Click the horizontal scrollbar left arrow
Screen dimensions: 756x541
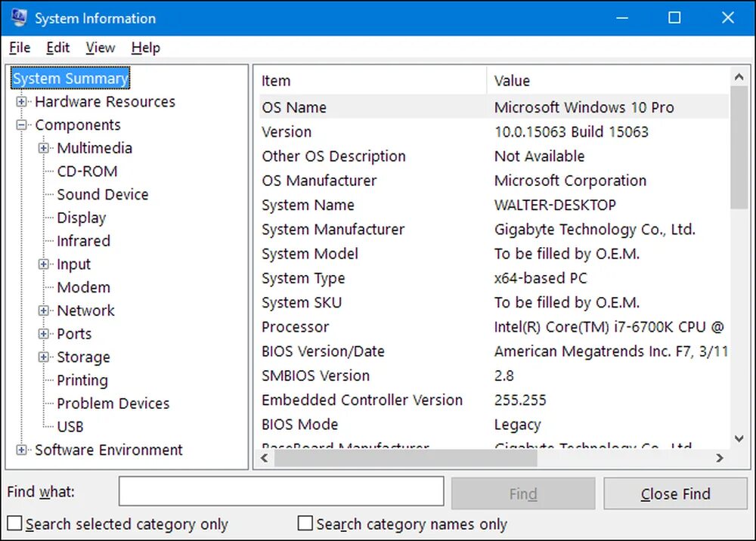[264, 458]
